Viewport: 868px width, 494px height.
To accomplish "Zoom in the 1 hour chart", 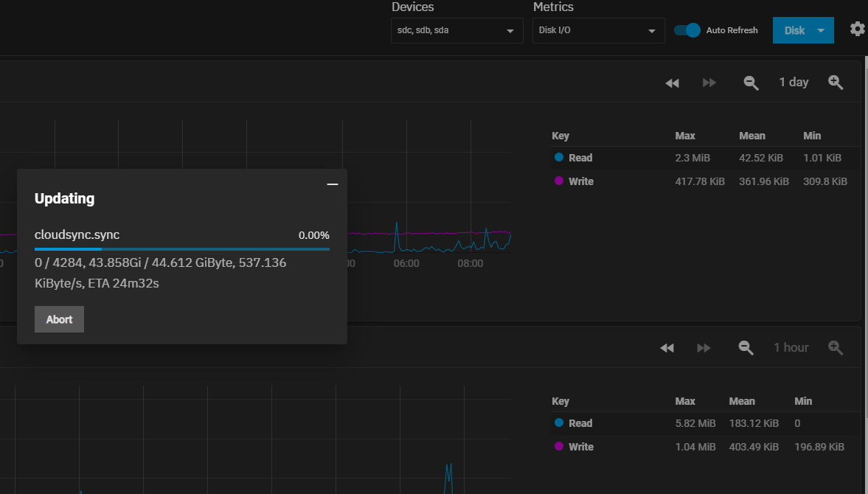I will [836, 348].
